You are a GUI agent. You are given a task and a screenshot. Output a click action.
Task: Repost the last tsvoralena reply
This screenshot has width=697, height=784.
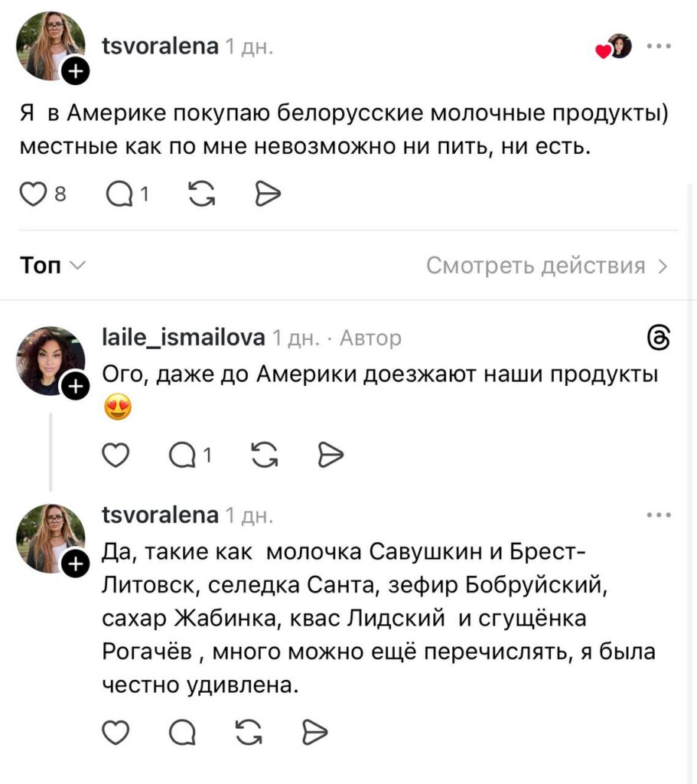coord(247,733)
